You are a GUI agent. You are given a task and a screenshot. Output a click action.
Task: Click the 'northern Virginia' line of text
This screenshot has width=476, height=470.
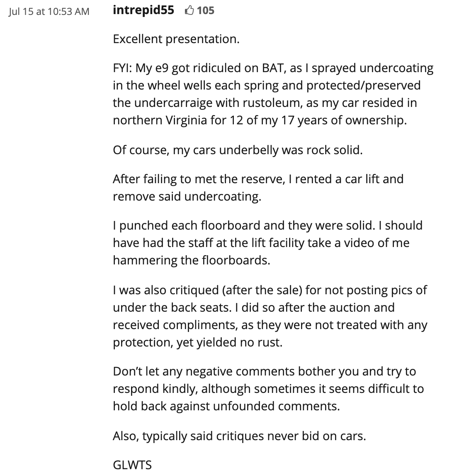(259, 120)
